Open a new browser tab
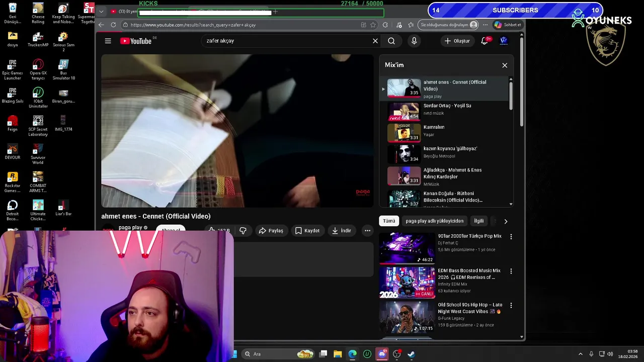Screen dimensions: 644x362 point(275,11)
